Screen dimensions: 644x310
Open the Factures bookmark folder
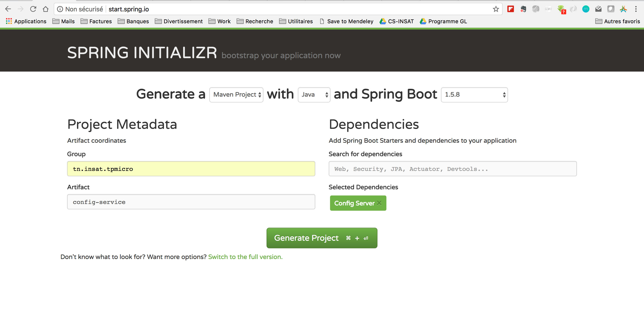tap(96, 21)
